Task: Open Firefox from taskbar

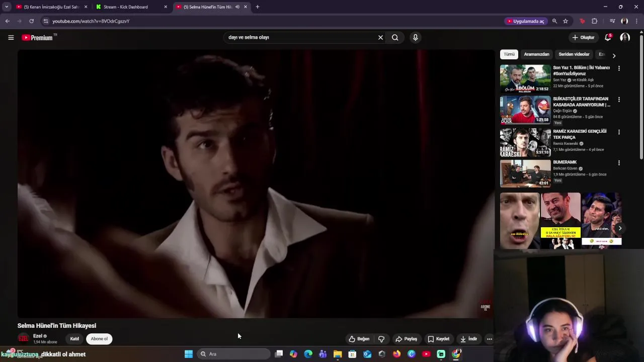Action: point(396,354)
